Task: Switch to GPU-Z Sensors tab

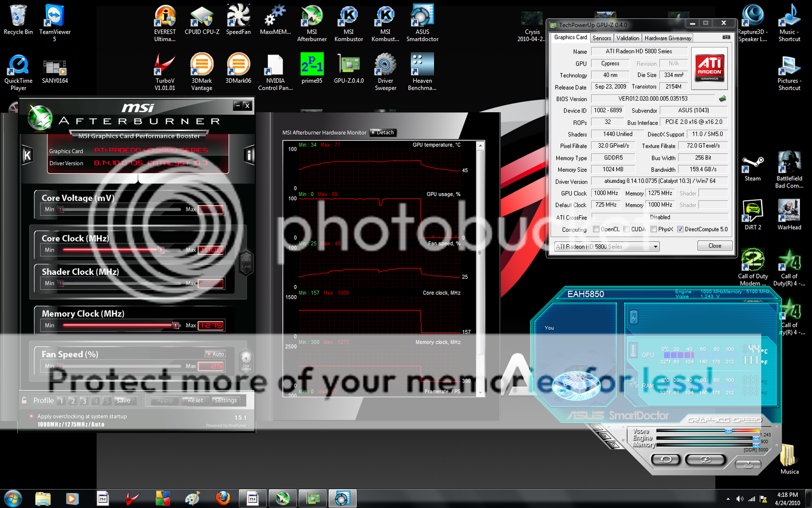Action: [x=602, y=38]
